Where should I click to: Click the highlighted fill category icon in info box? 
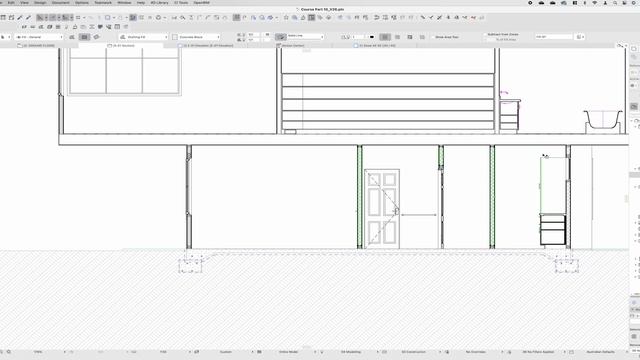84,37
